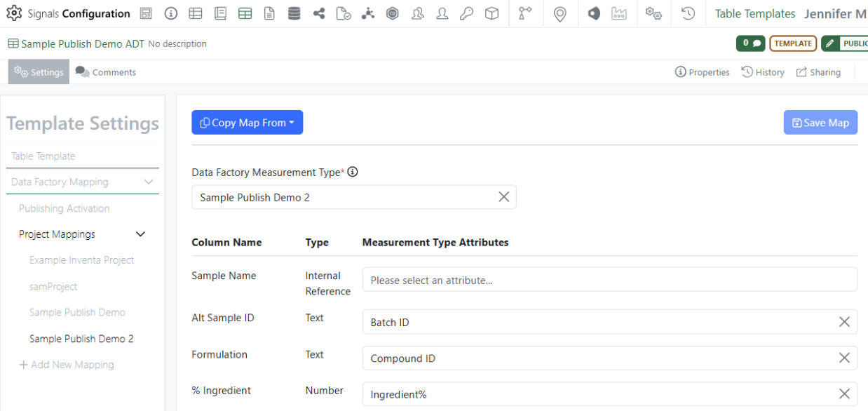Clear the Batch ID attribute selection

tap(844, 322)
